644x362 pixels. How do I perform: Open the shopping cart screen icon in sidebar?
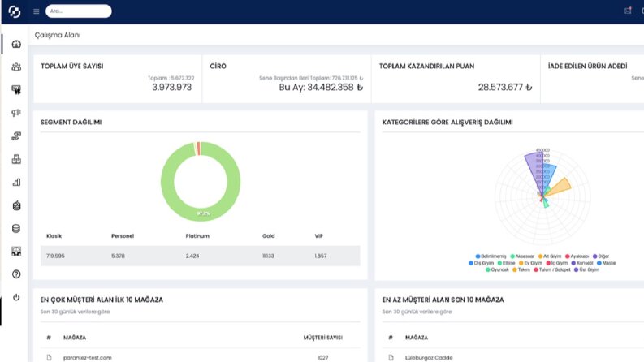click(16, 90)
